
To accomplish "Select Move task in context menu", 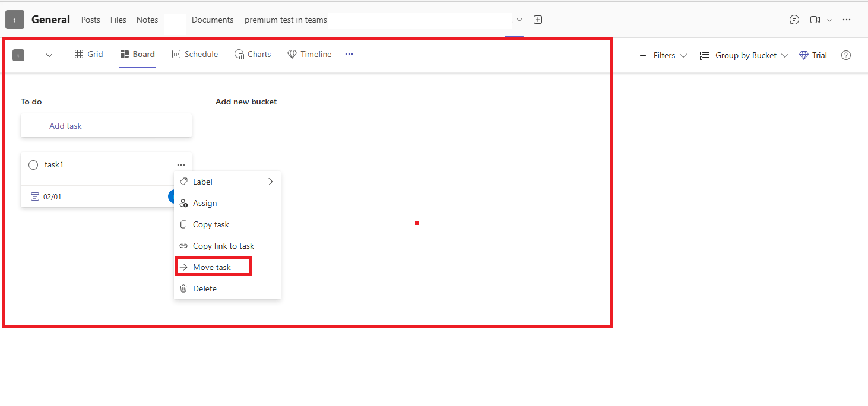I will point(227,267).
